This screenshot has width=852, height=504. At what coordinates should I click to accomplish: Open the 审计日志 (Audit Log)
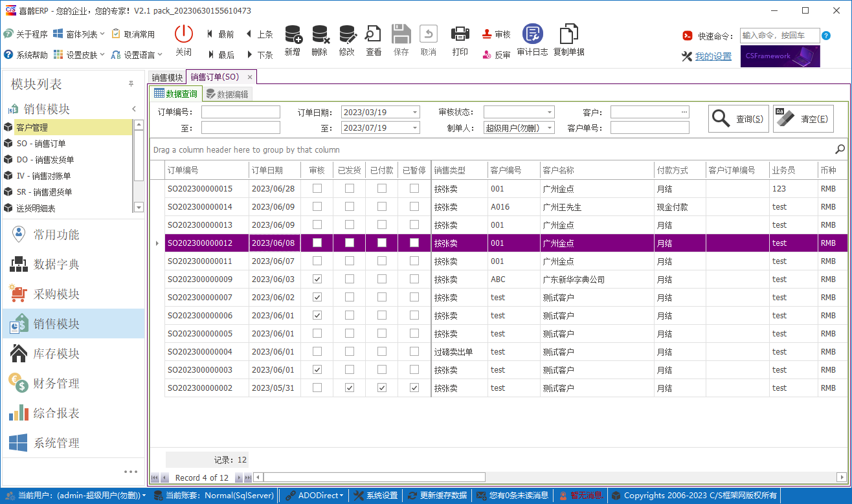point(532,39)
